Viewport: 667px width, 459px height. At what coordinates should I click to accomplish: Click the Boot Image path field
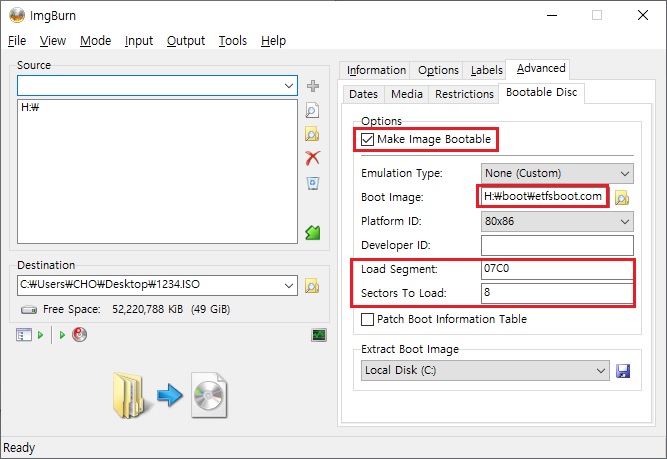coord(543,197)
